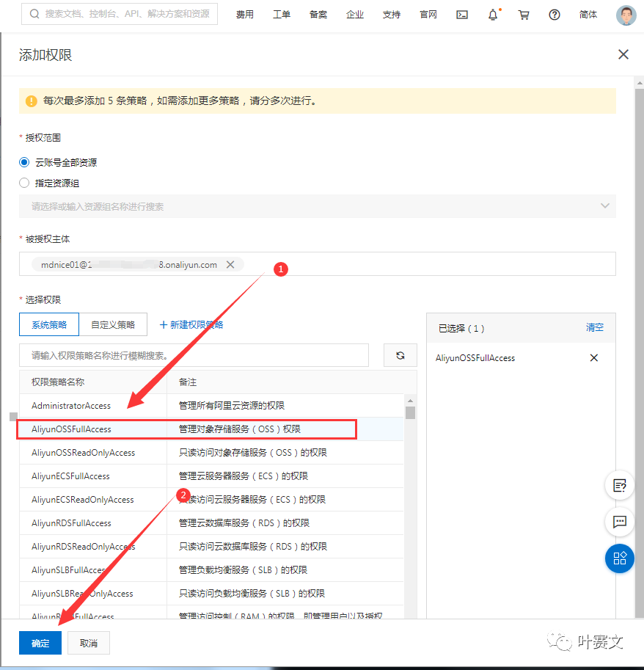Select AdministratorAccess policy row
The width and height of the screenshot is (644, 670).
pos(211,406)
